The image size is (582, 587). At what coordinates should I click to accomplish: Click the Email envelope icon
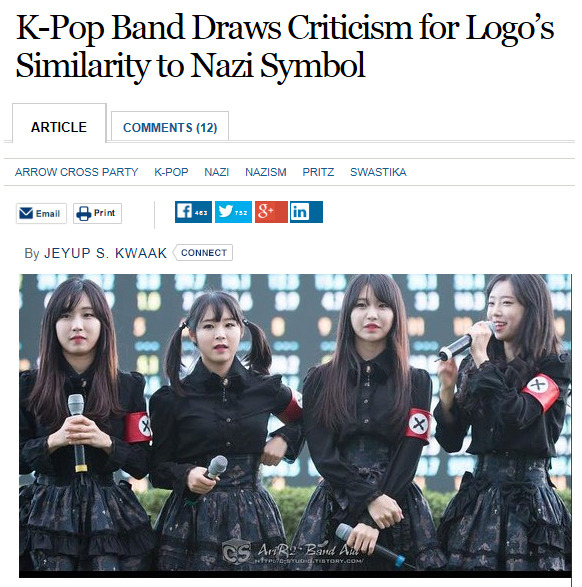coord(26,213)
